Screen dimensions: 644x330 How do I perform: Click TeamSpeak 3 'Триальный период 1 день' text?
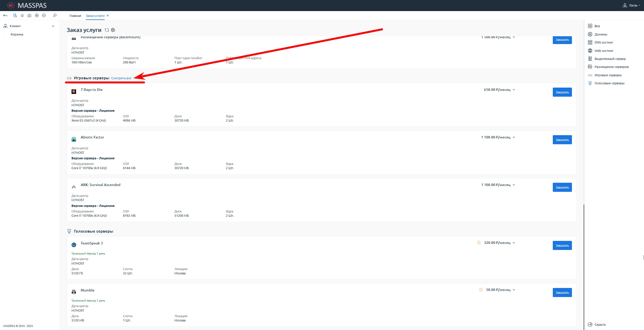88,253
